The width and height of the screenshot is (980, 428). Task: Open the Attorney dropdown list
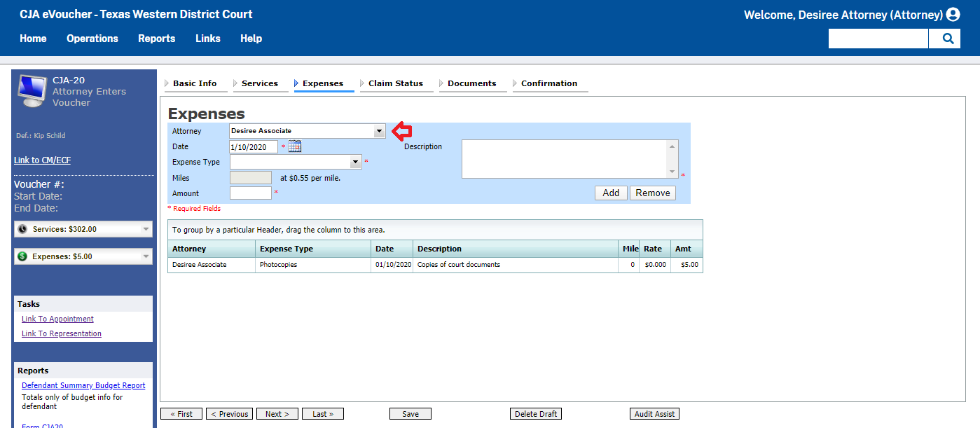(x=378, y=131)
